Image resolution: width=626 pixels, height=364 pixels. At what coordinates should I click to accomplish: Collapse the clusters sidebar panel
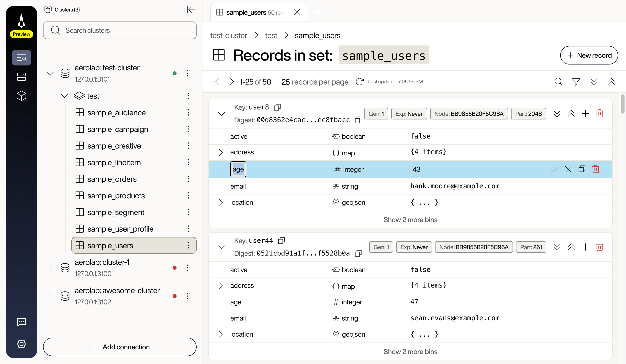click(190, 10)
